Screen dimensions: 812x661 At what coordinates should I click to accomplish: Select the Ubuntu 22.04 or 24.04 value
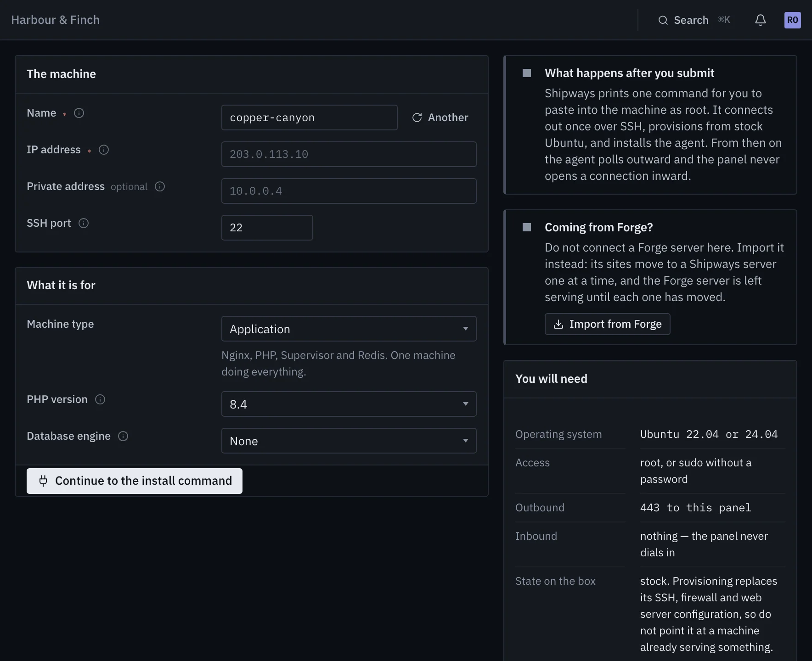coord(709,434)
